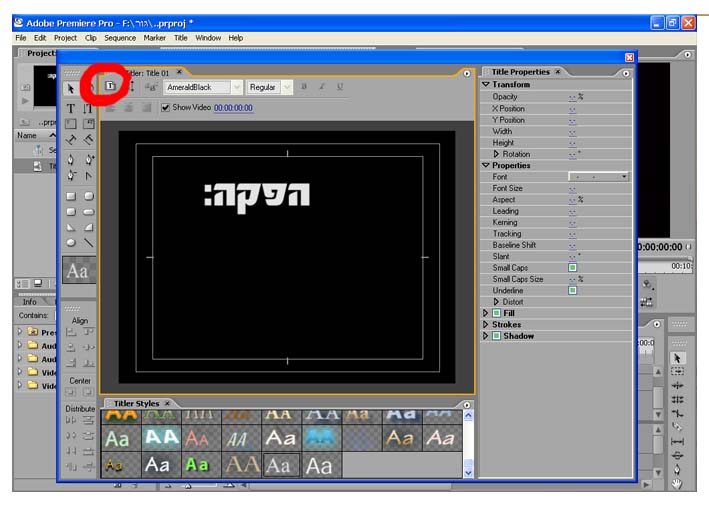Click the Templates icon in Titler toolbar

[110, 86]
